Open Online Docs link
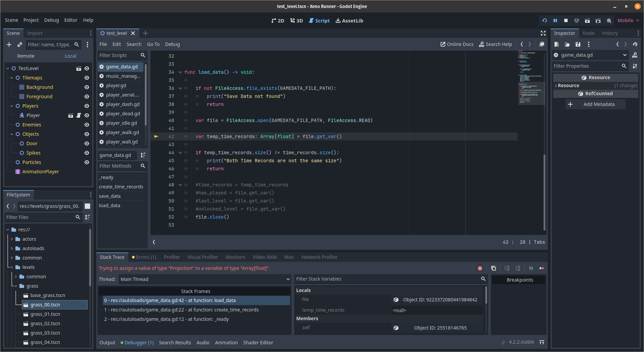Image resolution: width=644 pixels, height=352 pixels. coord(457,44)
